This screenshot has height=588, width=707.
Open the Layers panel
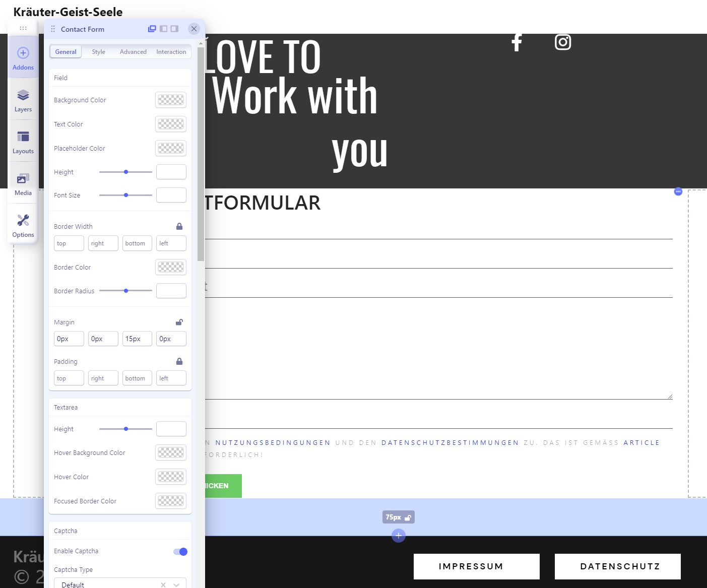(x=23, y=100)
